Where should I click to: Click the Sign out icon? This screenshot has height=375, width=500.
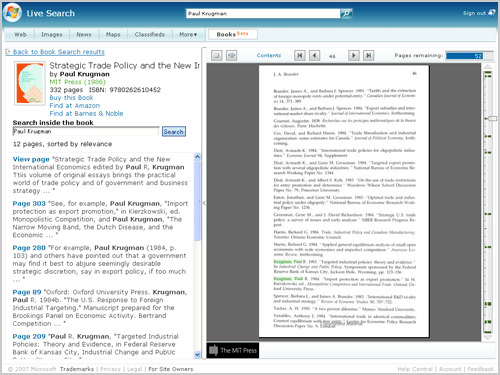[492, 13]
